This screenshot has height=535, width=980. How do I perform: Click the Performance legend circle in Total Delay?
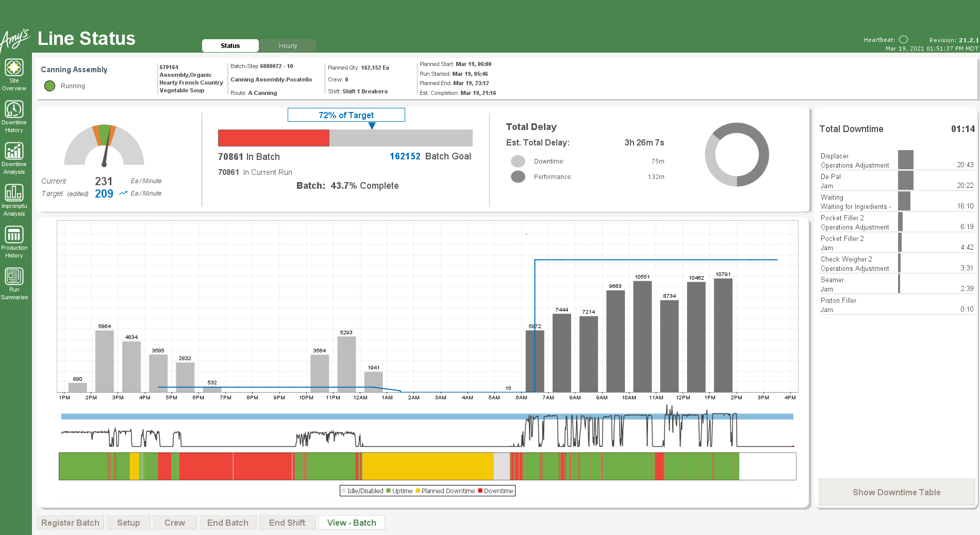tap(518, 177)
